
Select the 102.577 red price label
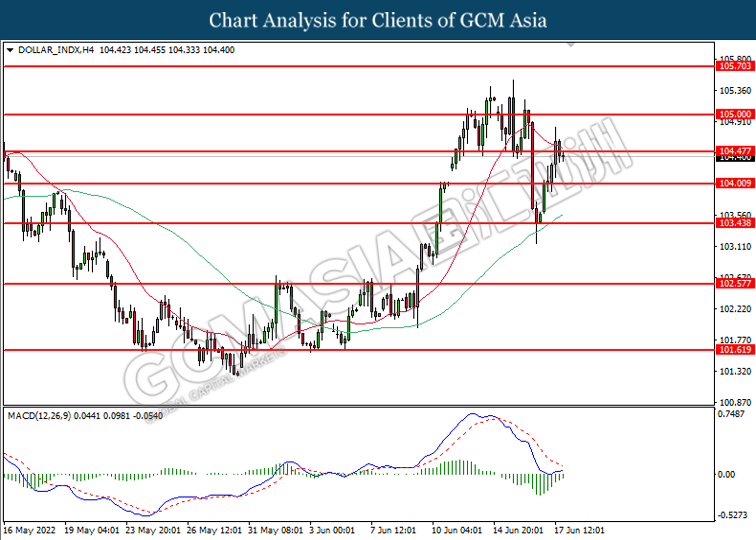[735, 283]
